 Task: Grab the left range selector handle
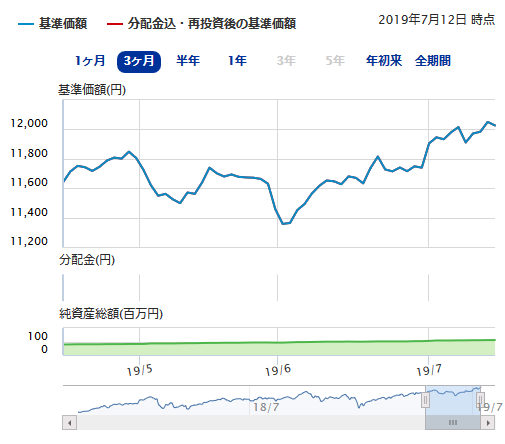point(425,400)
